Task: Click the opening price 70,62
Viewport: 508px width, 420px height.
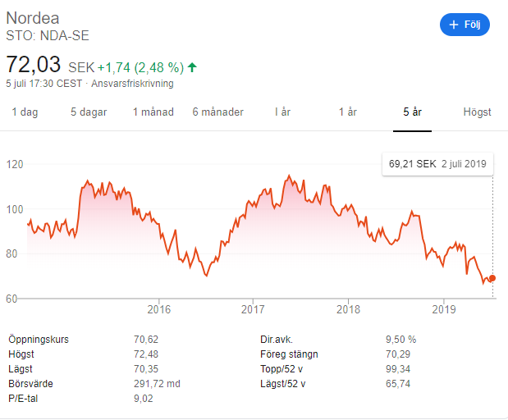Action: [146, 340]
